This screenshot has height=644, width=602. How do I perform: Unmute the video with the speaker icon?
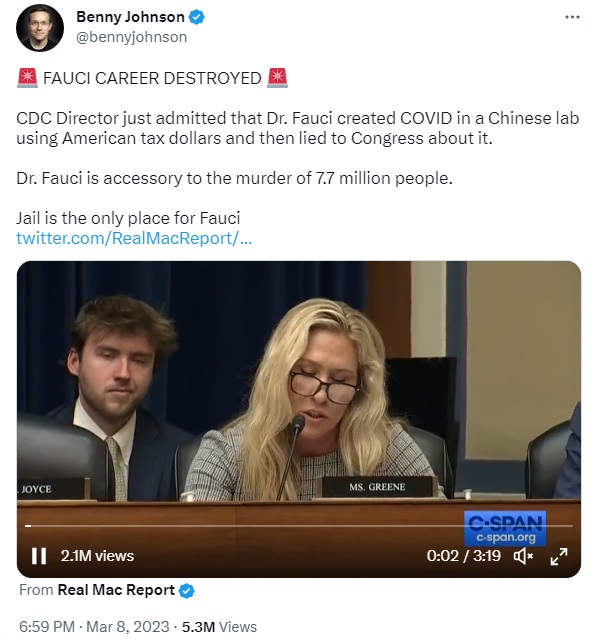coord(523,556)
